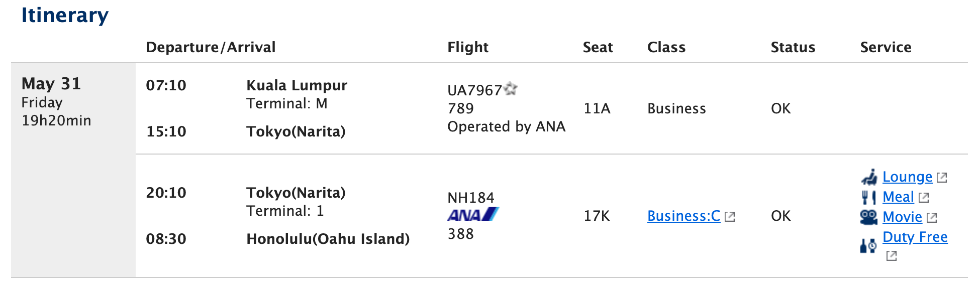Viewport: 980px width, 286px height.
Task: Click the Star Alliance icon beside UA7967
Action: pyautogui.click(x=511, y=89)
